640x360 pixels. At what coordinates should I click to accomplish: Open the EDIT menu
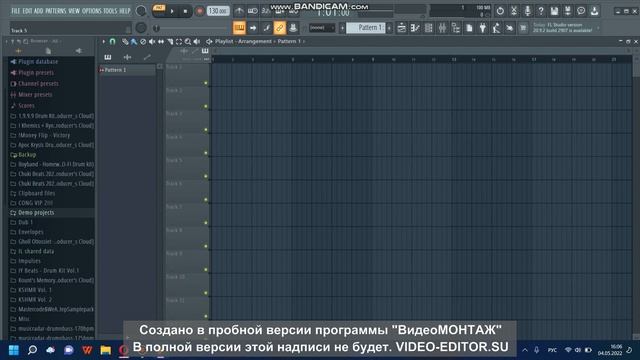pos(27,11)
